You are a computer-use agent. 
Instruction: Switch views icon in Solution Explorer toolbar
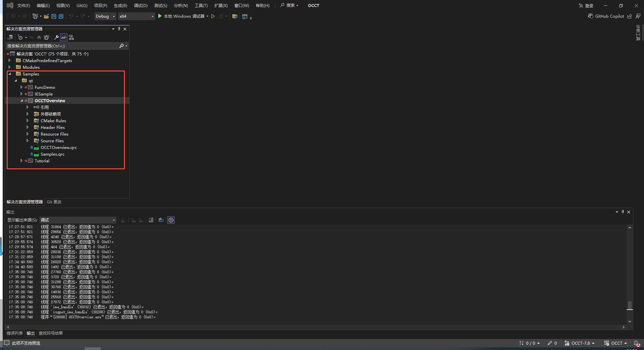10,37
